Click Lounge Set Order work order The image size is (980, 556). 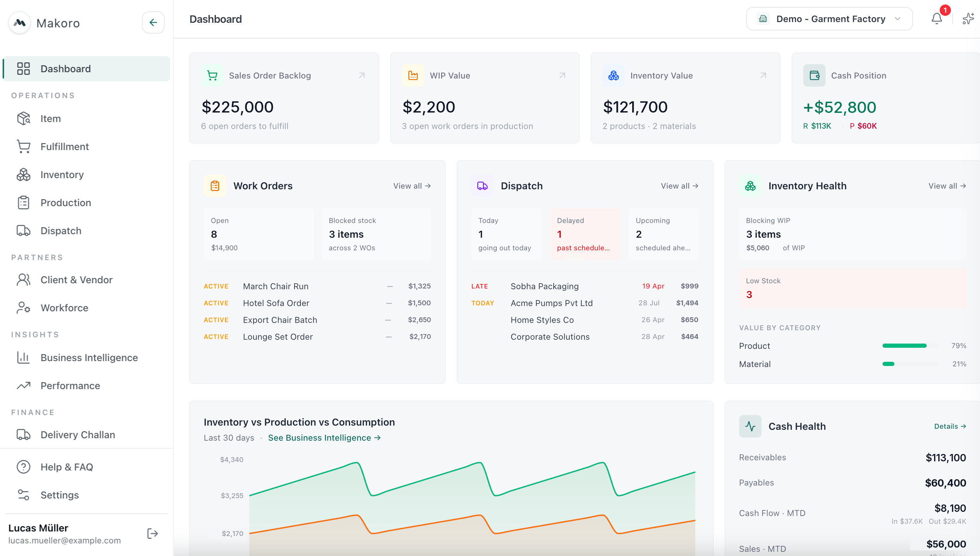(317, 337)
